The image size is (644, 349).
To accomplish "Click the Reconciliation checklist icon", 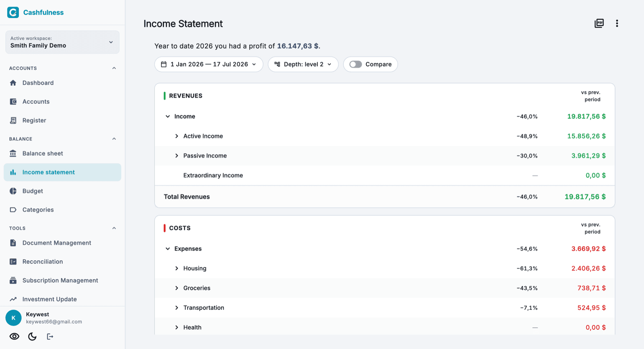I will click(13, 262).
